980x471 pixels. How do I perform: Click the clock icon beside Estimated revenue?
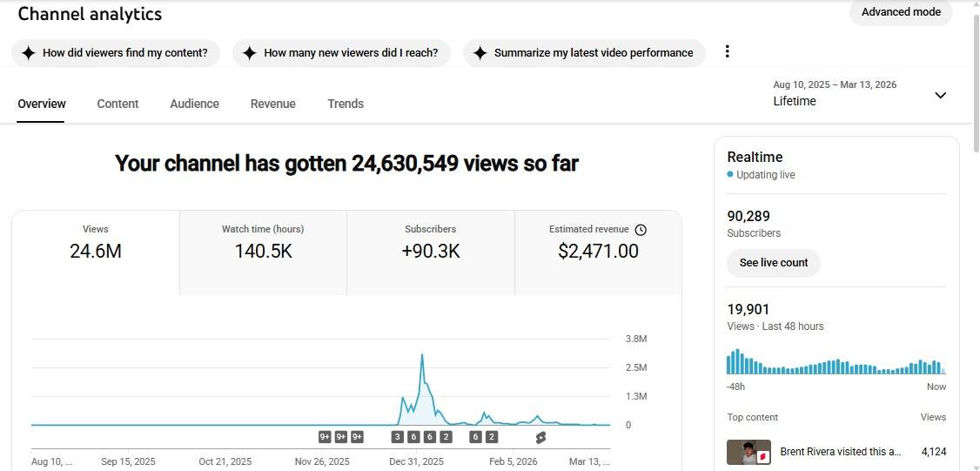tap(641, 230)
